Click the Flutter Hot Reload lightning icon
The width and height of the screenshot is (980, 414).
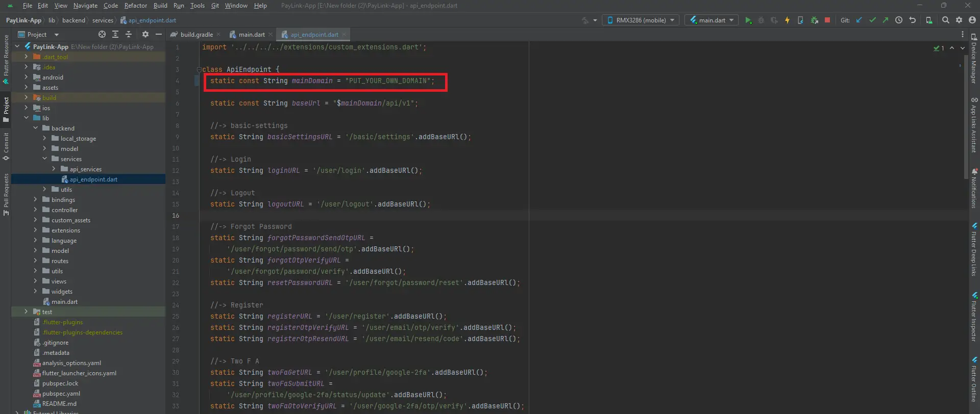click(788, 20)
